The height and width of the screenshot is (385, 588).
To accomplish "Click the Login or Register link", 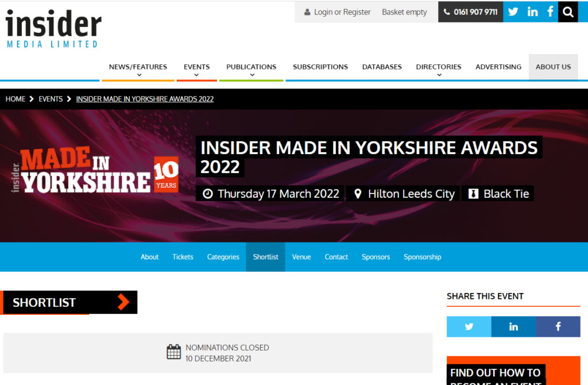I will pyautogui.click(x=341, y=11).
